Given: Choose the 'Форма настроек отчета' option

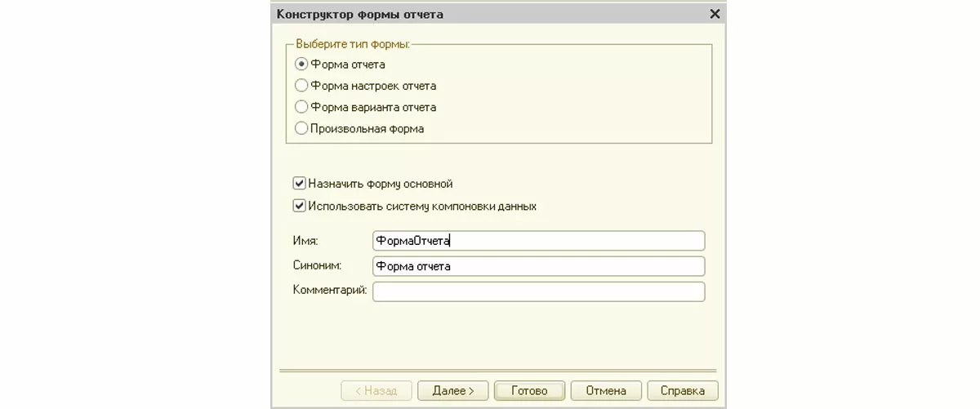Looking at the screenshot, I should (x=301, y=86).
